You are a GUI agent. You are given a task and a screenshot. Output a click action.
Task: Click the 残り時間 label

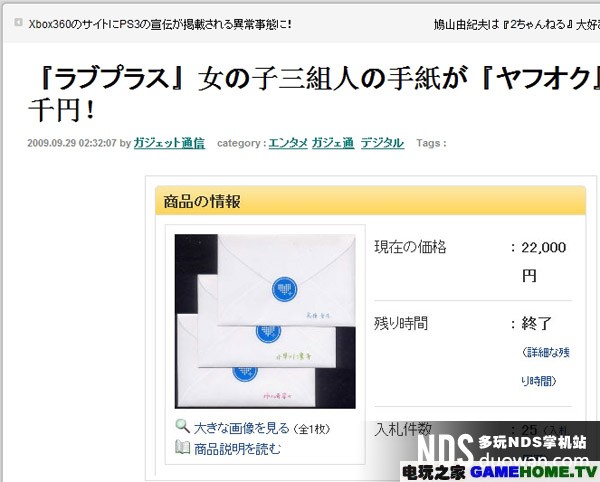[x=401, y=324]
